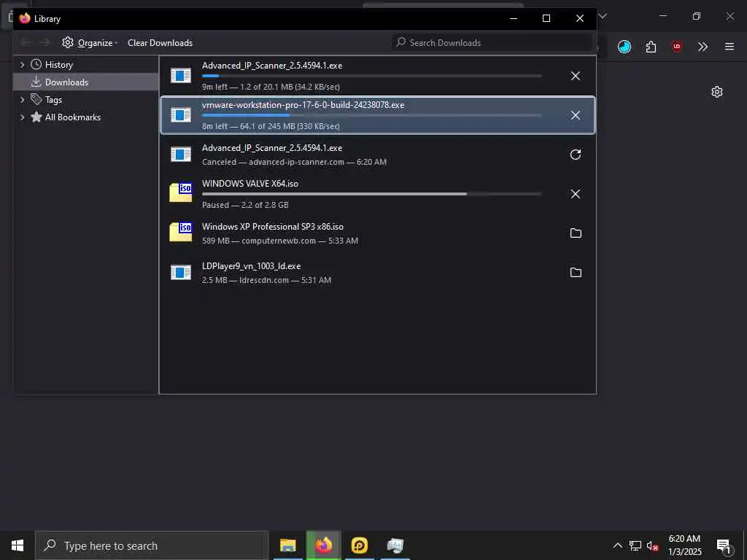Open the list all tabs dropdown arrow

pyautogui.click(x=603, y=16)
